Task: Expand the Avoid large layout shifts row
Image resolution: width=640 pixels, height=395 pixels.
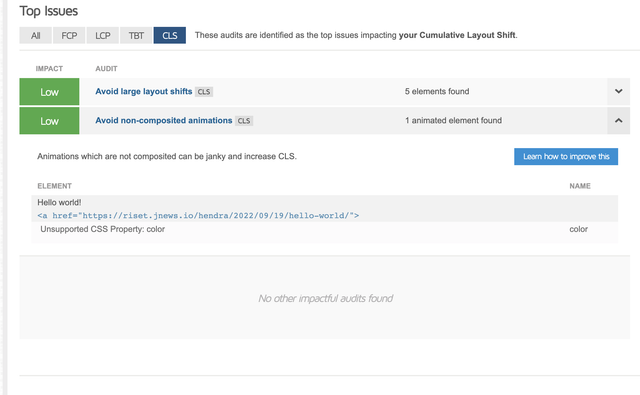Action: click(618, 91)
